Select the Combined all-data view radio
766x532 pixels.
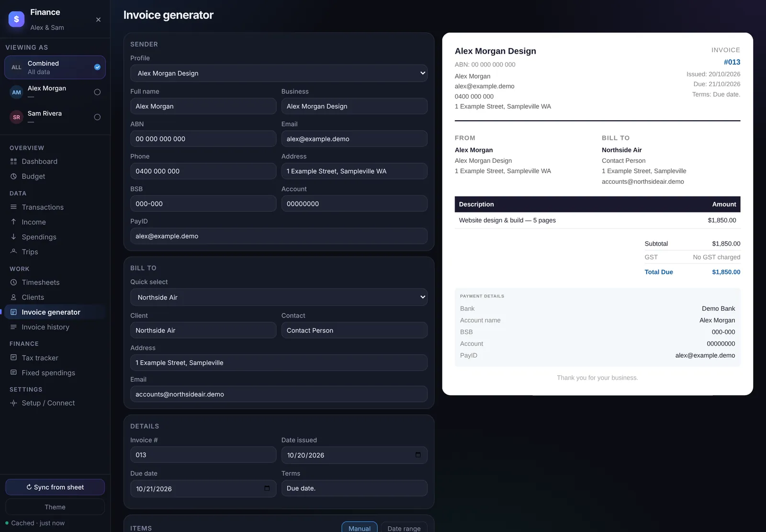(x=97, y=67)
